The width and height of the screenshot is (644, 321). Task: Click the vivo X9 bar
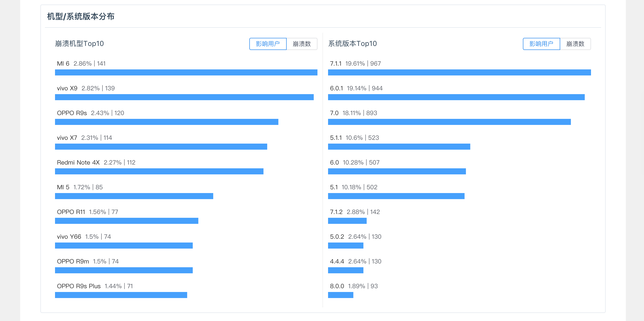(184, 97)
